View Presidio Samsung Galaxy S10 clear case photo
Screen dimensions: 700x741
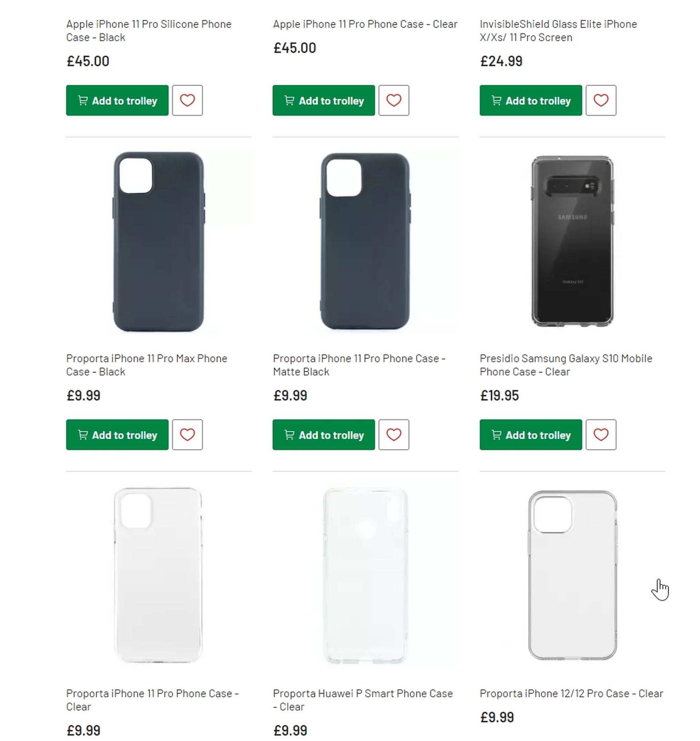pos(572,242)
